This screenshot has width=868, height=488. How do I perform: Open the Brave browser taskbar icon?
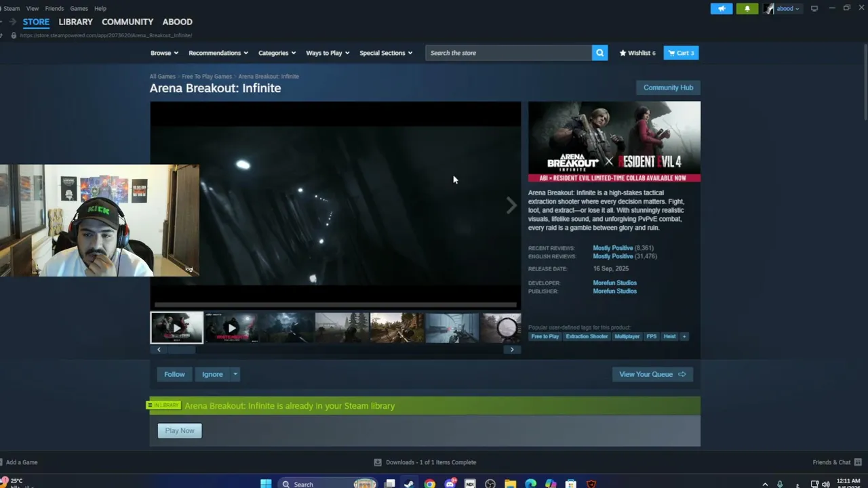[x=591, y=484]
